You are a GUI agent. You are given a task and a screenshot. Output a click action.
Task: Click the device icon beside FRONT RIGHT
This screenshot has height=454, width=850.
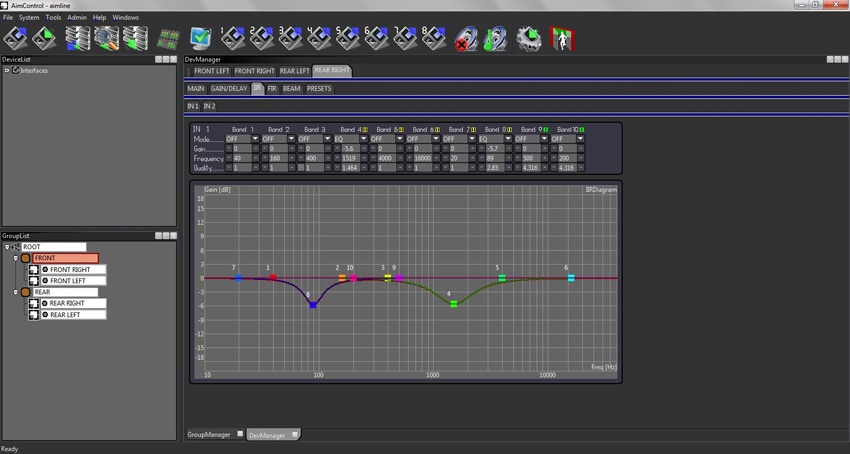click(34, 270)
